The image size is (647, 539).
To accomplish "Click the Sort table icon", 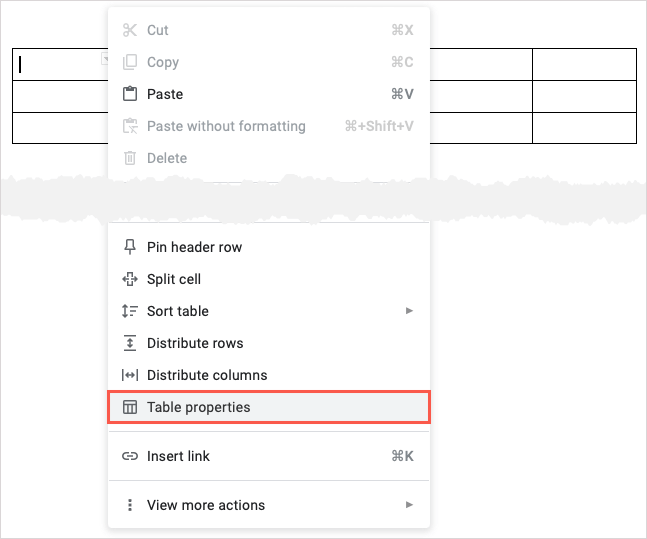I will point(129,311).
